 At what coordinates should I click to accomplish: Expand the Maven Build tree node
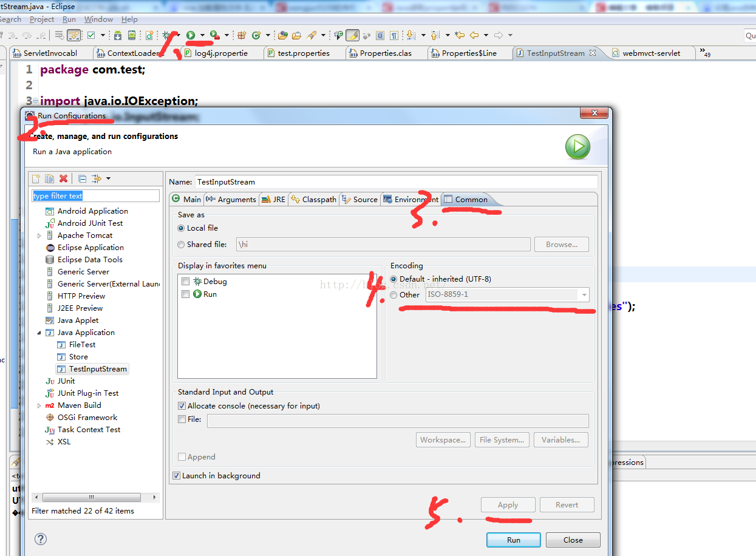(39, 405)
